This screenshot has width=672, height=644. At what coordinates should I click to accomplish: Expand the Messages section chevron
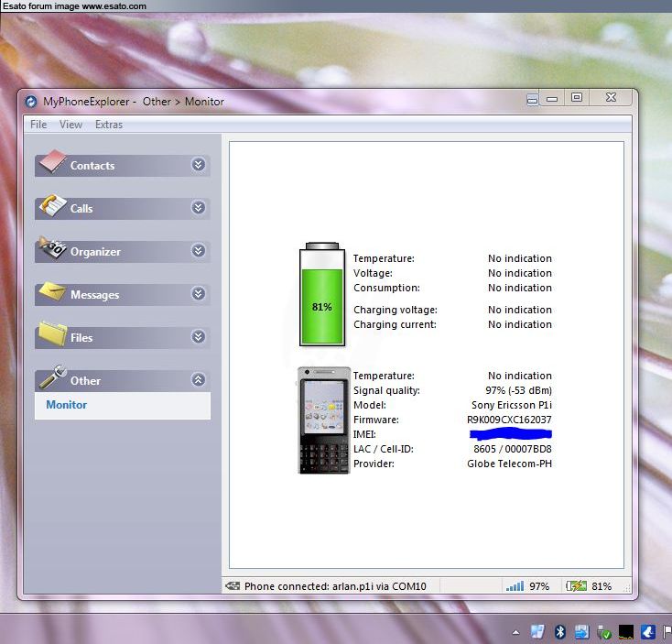pos(198,294)
